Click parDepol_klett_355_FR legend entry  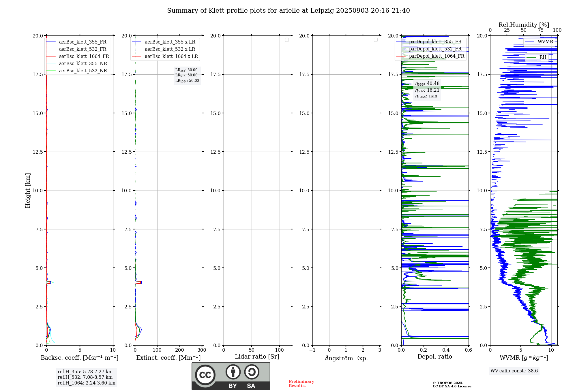(x=435, y=42)
